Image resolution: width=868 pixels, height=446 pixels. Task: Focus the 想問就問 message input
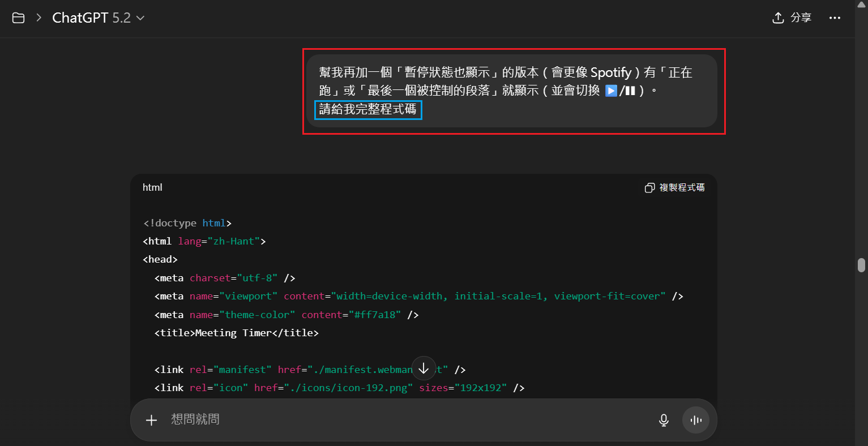(x=396, y=420)
